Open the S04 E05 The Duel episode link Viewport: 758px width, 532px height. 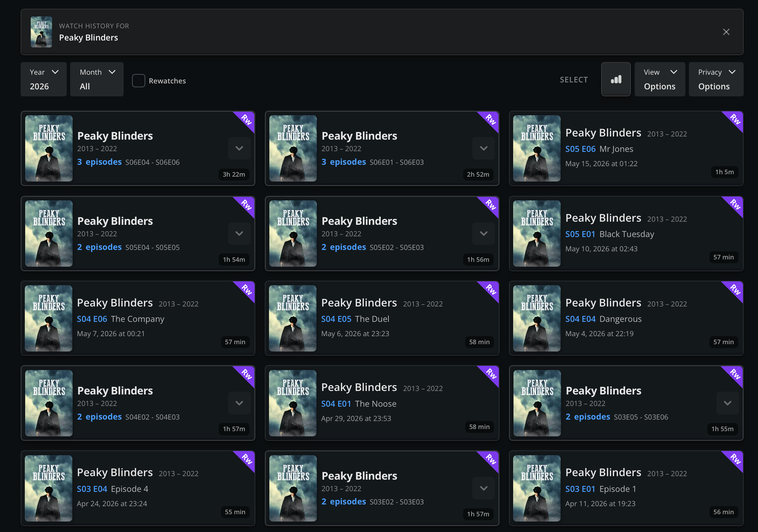point(355,319)
